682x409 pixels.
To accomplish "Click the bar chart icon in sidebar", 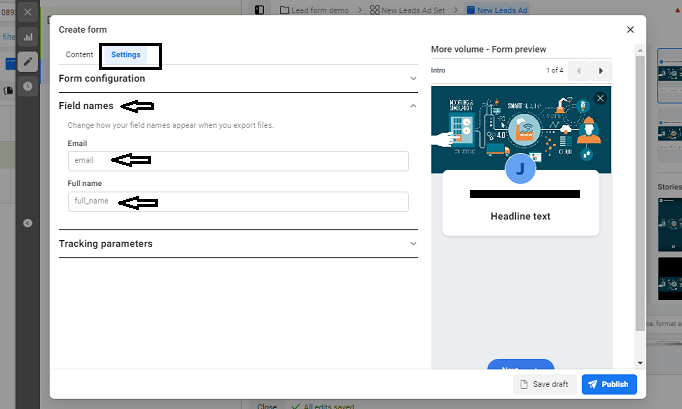I will click(x=28, y=37).
